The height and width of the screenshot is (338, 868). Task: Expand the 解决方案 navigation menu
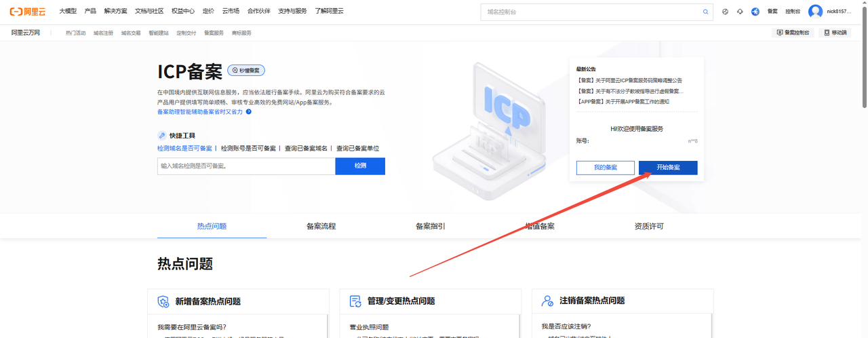[115, 12]
